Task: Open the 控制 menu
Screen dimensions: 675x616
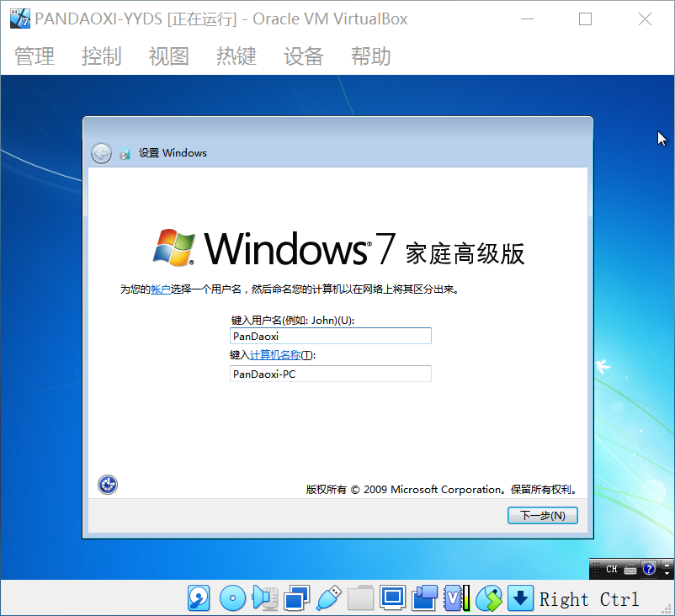Action: point(102,56)
